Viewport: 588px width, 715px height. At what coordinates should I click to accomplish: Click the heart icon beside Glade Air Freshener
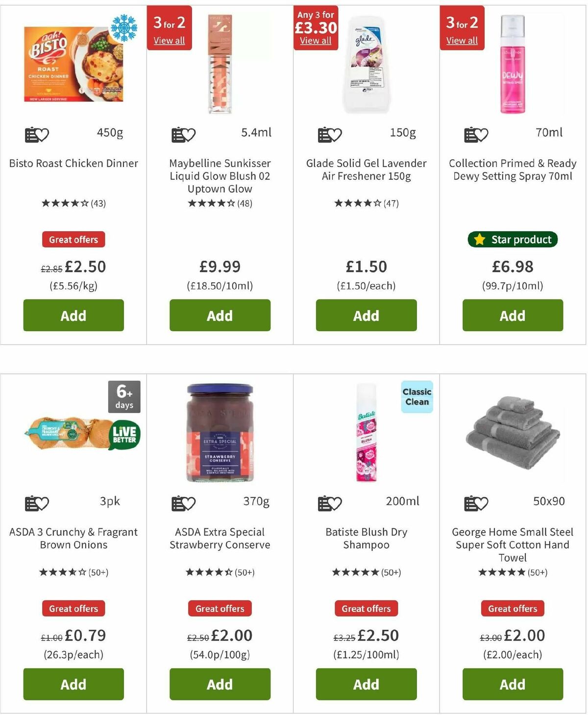[336, 132]
